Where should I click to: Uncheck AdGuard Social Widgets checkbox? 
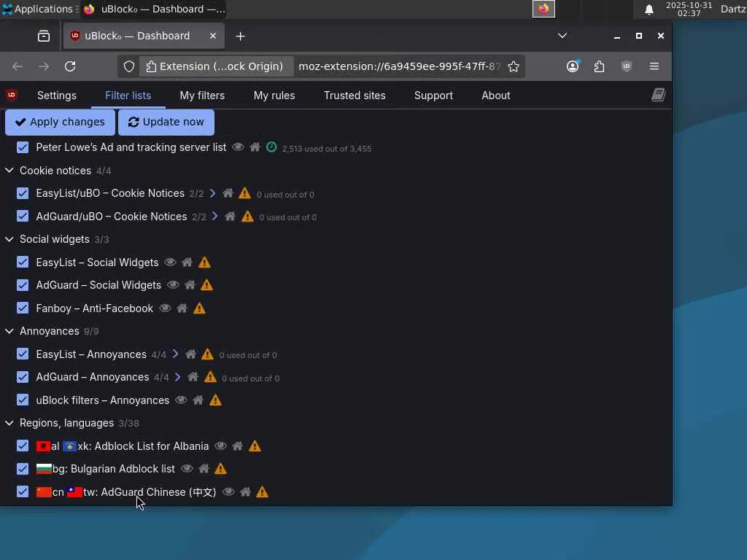pyautogui.click(x=23, y=285)
